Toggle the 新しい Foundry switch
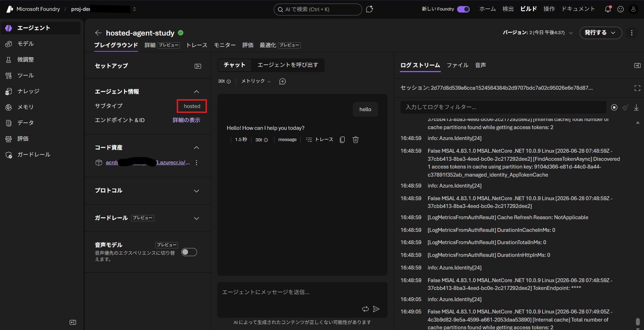The image size is (644, 330). click(463, 9)
